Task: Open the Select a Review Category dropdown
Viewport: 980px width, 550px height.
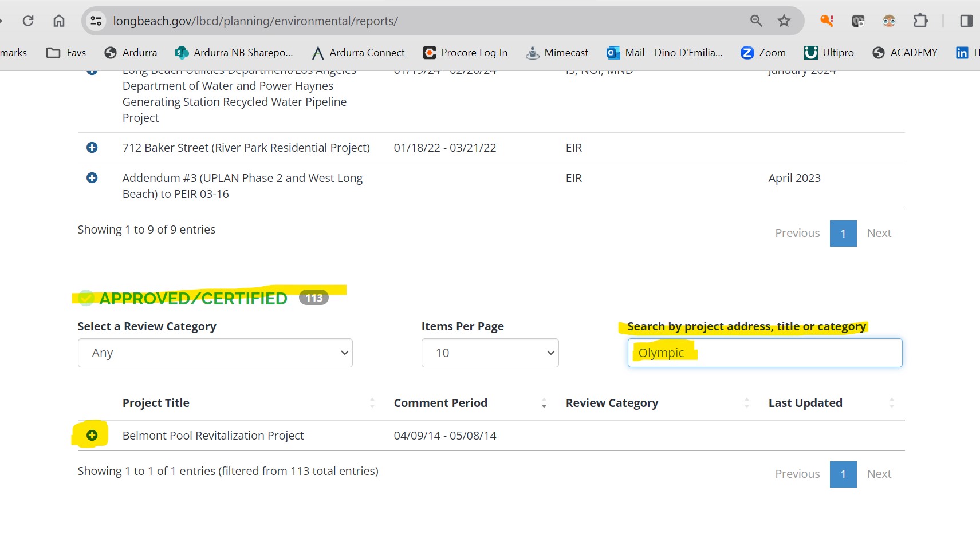Action: (215, 353)
